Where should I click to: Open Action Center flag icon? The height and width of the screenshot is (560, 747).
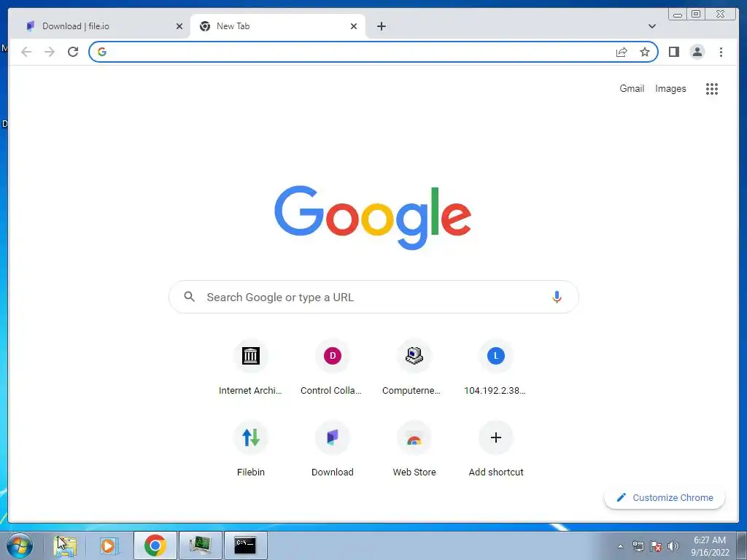pyautogui.click(x=656, y=546)
